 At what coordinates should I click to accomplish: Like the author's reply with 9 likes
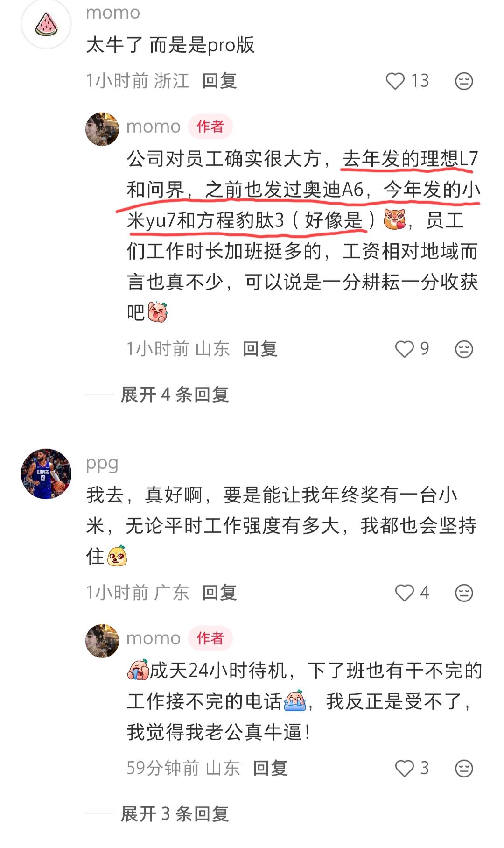coord(404,349)
